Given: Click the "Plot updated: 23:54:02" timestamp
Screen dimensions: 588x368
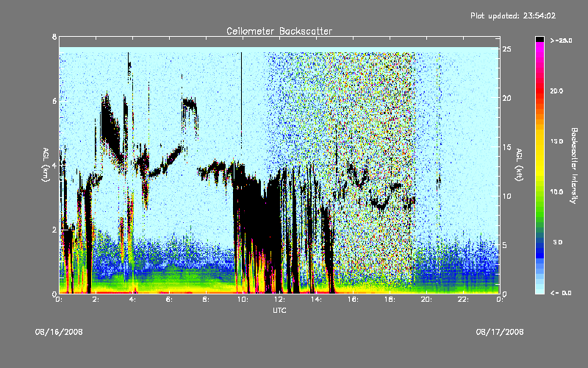Looking at the screenshot, I should click(x=513, y=15).
